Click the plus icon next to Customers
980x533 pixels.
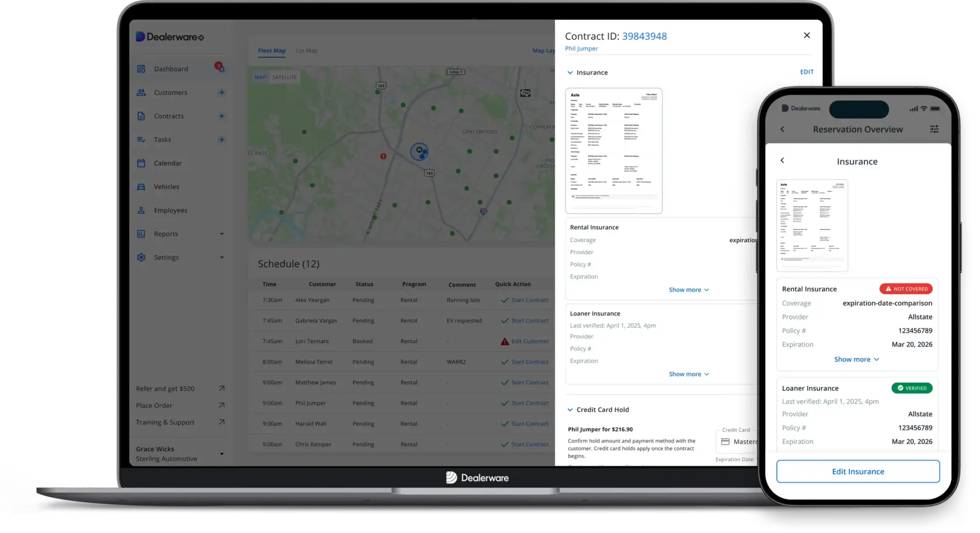click(x=222, y=92)
